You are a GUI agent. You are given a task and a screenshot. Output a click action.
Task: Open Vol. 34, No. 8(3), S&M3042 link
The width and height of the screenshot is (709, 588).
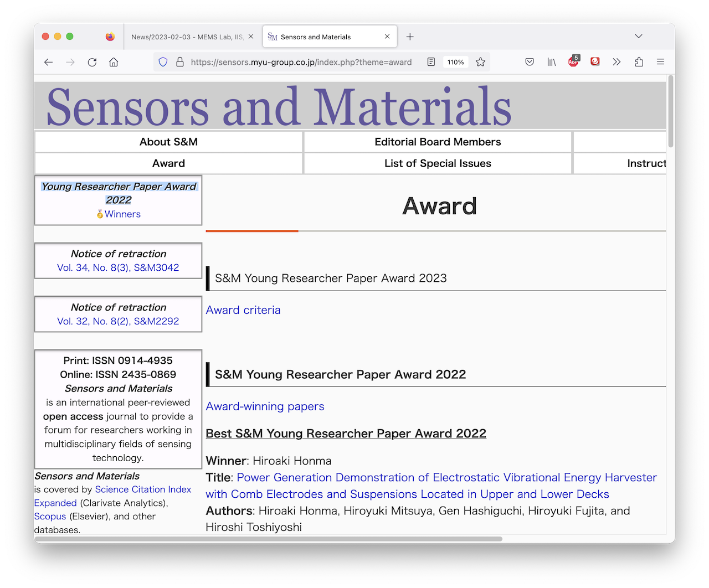118,267
